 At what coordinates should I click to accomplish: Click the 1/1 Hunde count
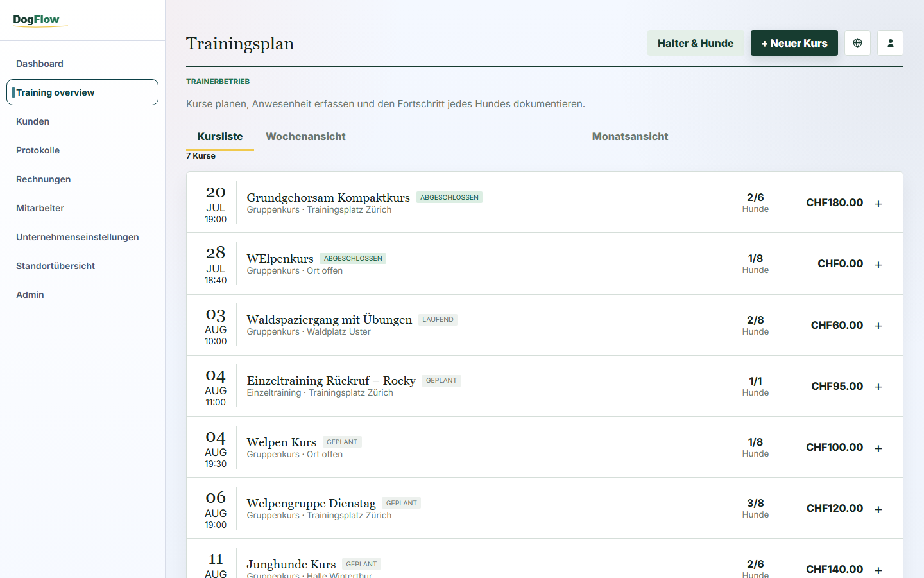click(x=755, y=386)
